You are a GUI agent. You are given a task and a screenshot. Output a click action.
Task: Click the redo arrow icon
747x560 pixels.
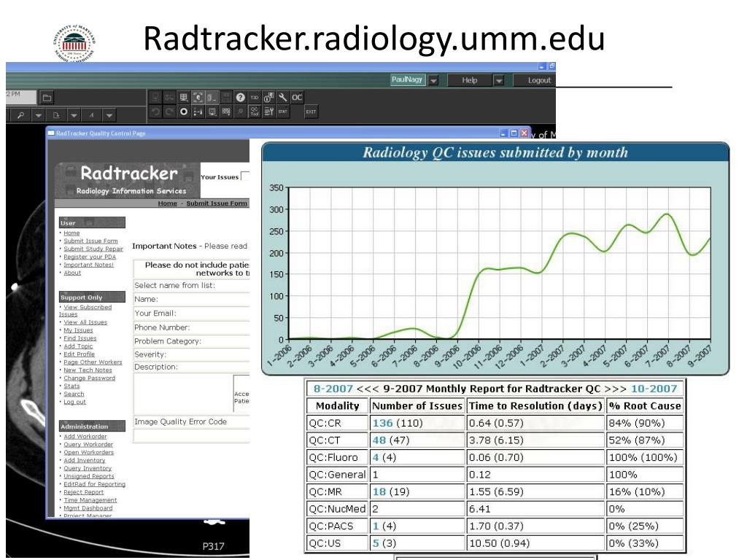tap(169, 112)
